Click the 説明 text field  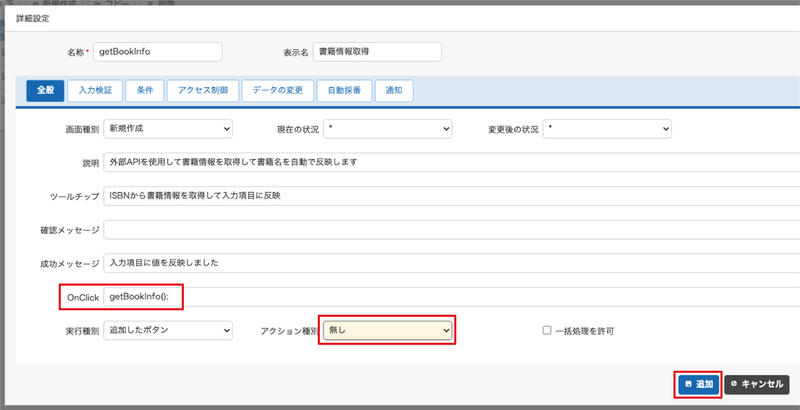[452, 162]
